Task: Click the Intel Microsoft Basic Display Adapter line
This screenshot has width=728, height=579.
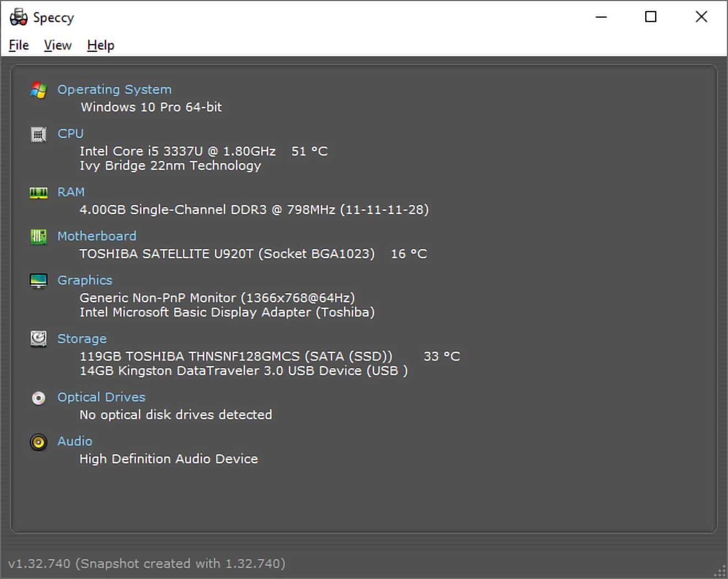Action: coord(227,312)
